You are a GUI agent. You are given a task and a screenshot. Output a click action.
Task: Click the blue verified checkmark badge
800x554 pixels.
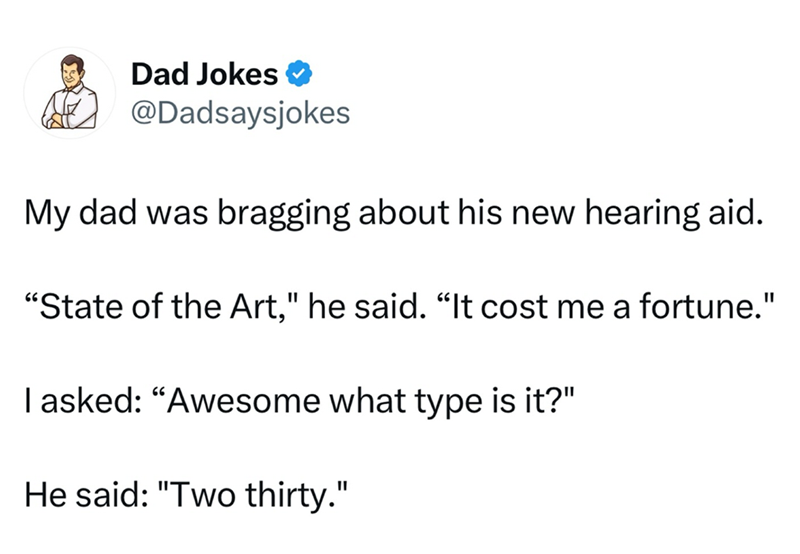pyautogui.click(x=297, y=73)
